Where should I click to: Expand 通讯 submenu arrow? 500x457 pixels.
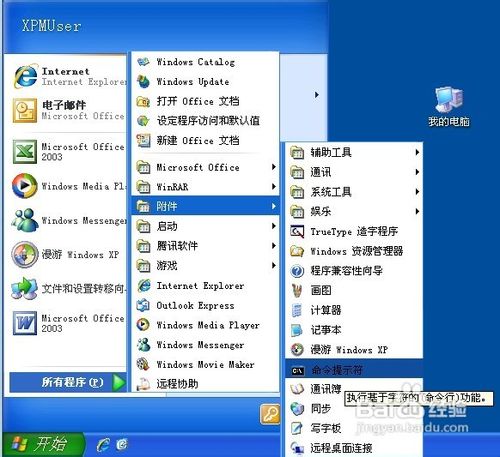417,172
